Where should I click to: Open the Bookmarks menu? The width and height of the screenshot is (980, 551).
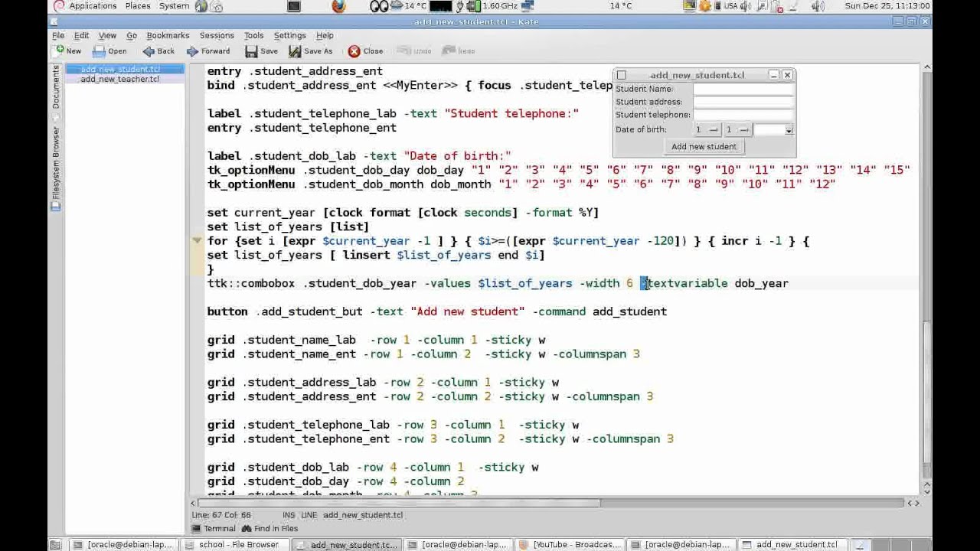pyautogui.click(x=168, y=35)
